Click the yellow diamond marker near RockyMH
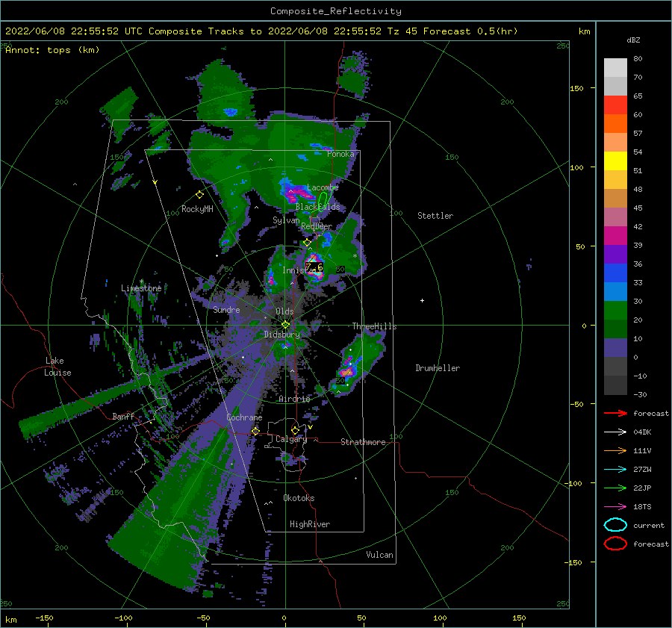 point(199,195)
